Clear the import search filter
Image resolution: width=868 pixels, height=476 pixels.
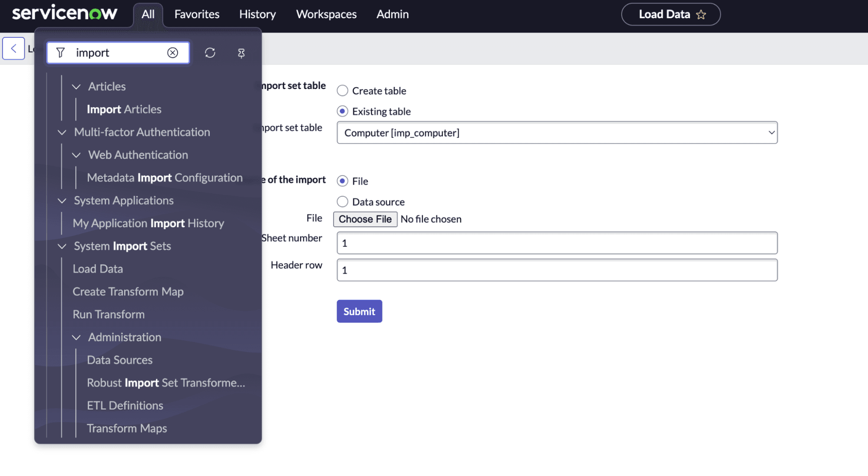click(x=173, y=52)
